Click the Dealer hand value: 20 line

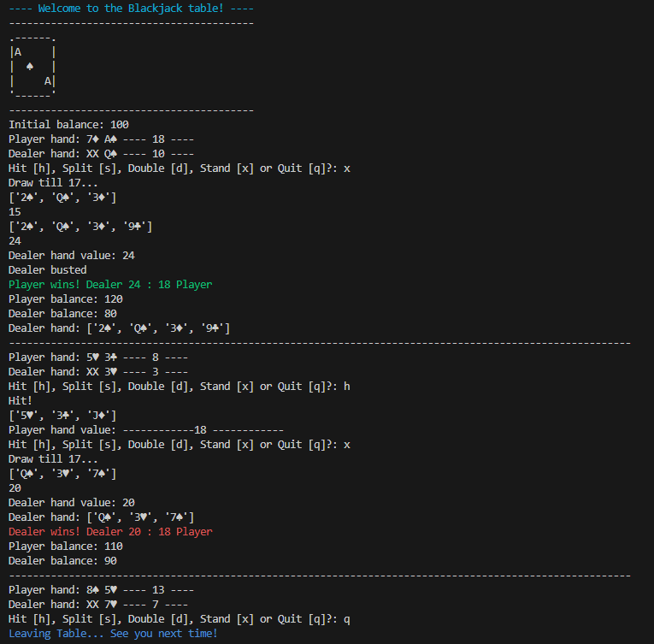pos(72,502)
